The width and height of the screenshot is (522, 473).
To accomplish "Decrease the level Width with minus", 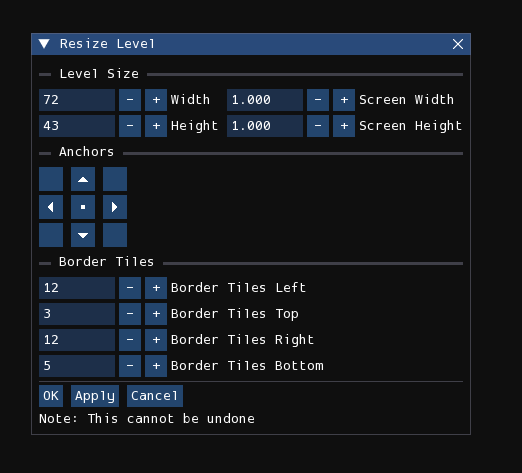I will click(130, 100).
